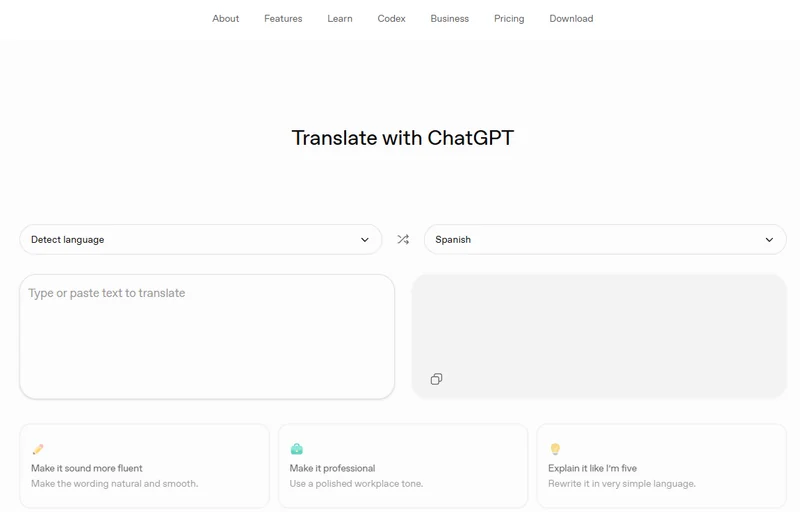Select Explain it like I'm five
This screenshot has height=512, width=800.
pos(662,466)
